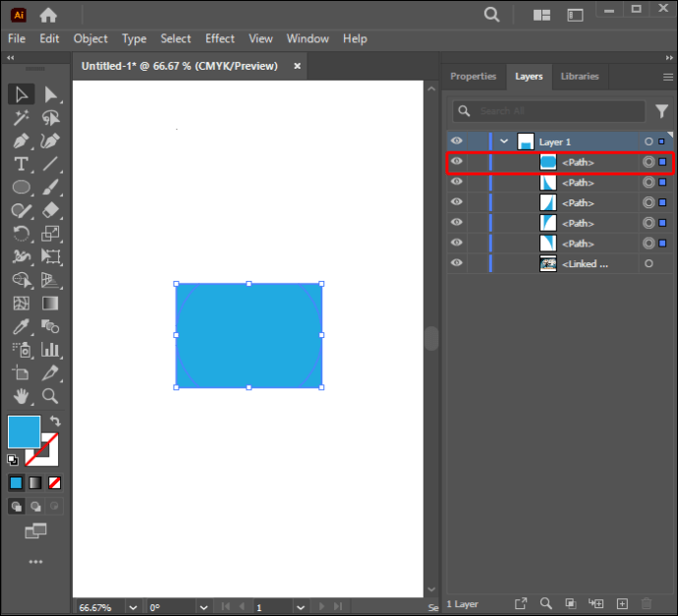The width and height of the screenshot is (678, 616).
Task: Open the rotation angle dropdown
Action: 203,607
